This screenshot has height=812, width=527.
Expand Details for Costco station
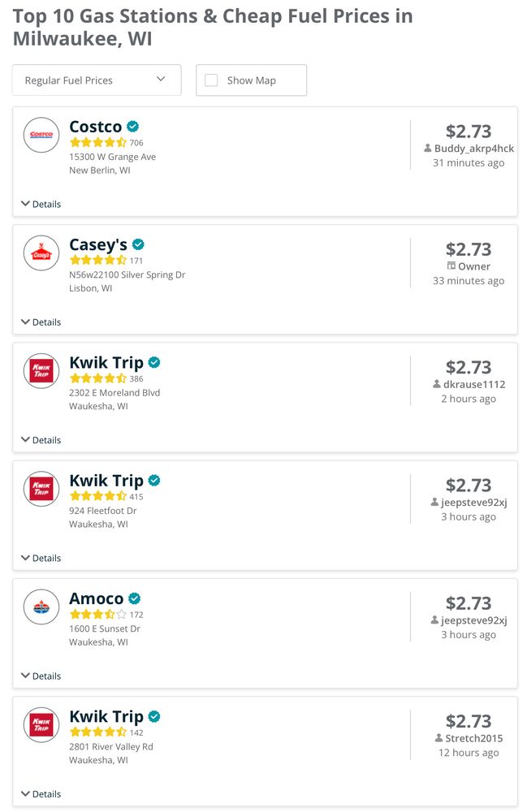41,204
